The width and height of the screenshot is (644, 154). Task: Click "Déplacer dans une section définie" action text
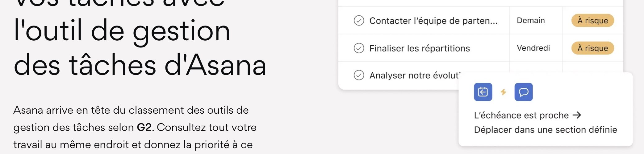(x=546, y=130)
